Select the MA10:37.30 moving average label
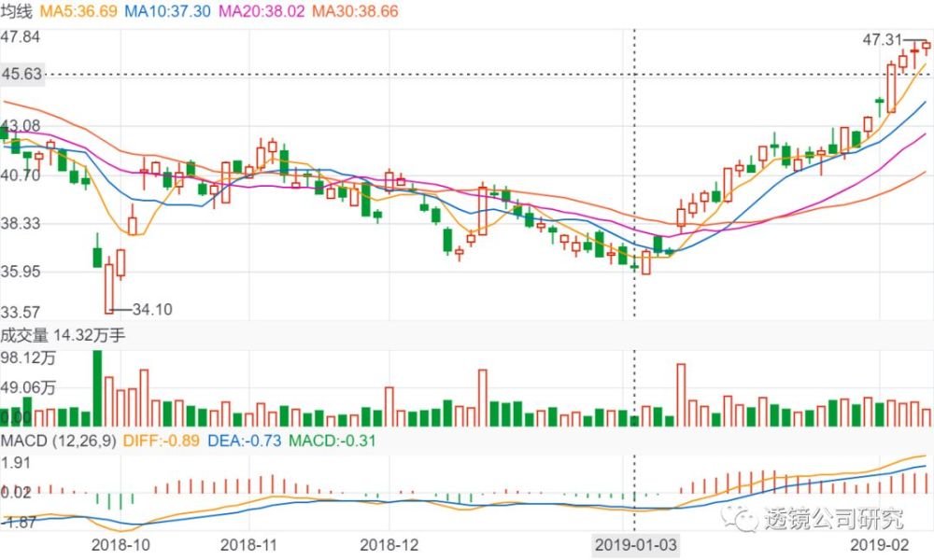 point(167,10)
